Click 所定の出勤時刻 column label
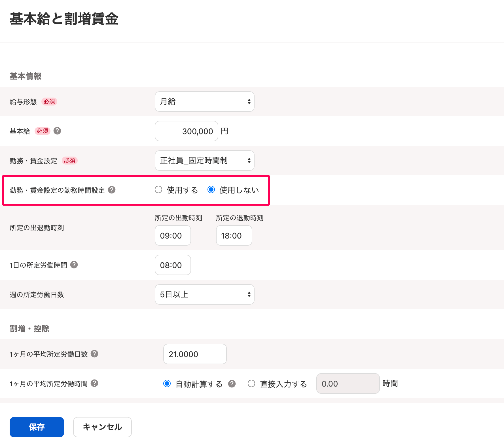This screenshot has height=447, width=504. click(179, 218)
